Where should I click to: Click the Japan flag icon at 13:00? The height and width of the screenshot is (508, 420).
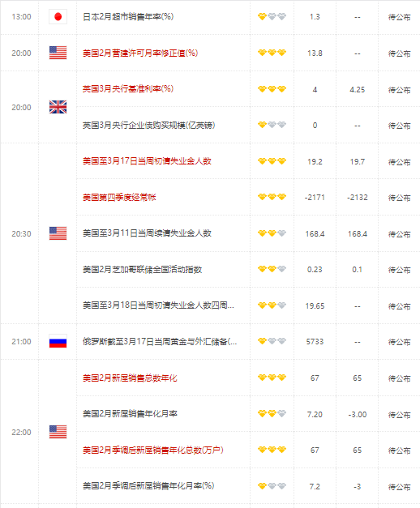(x=58, y=17)
